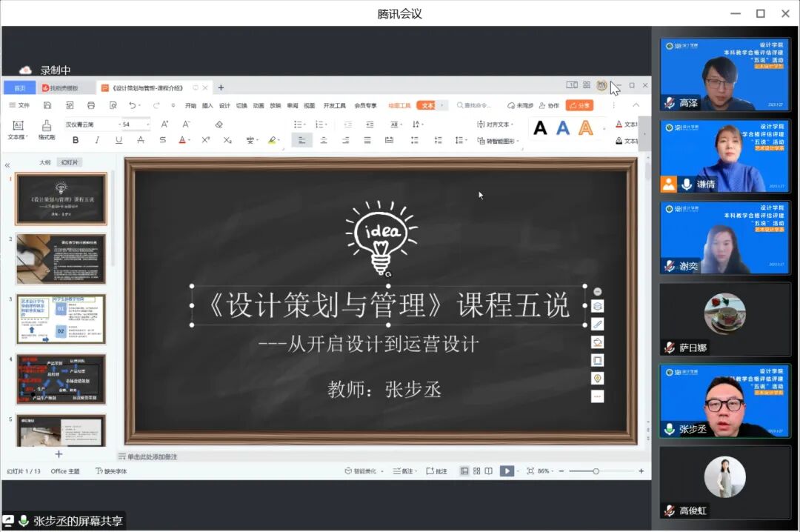This screenshot has height=532, width=800.
Task: Click the 批注 (comment) icon in status bar
Action: [x=436, y=473]
